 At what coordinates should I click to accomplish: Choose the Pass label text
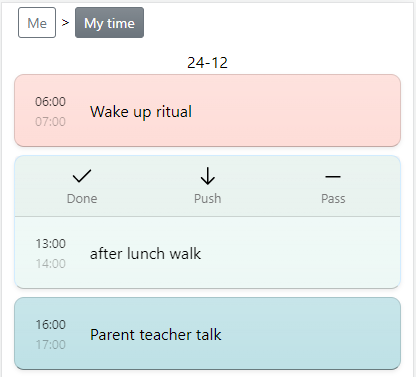click(x=333, y=199)
